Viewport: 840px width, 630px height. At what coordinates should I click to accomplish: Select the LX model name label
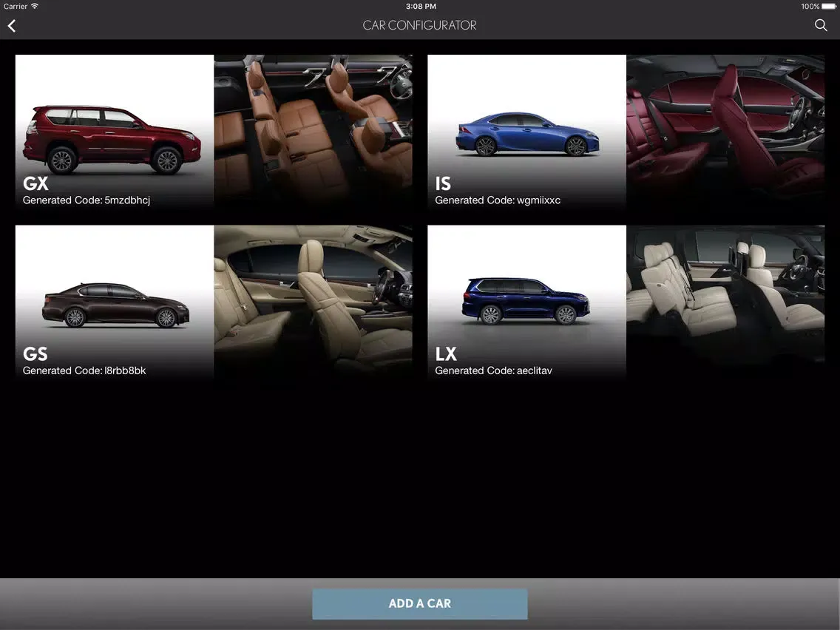[x=446, y=354]
